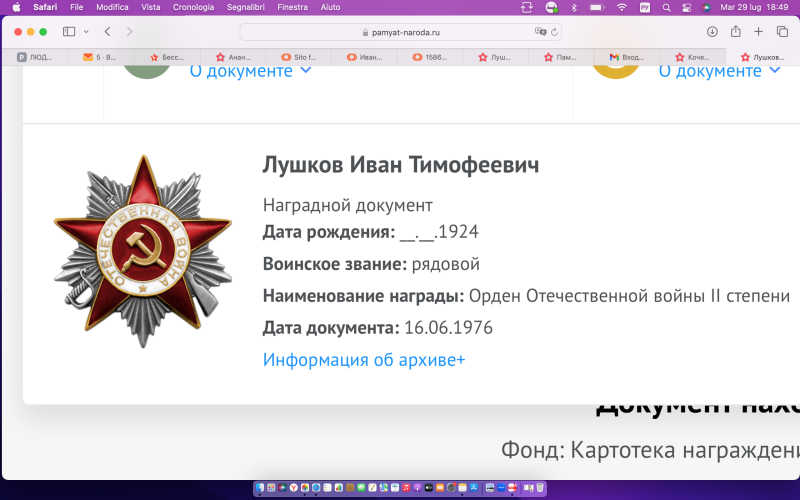The width and height of the screenshot is (800, 500).
Task: Switch to the Анан... tab
Action: [233, 57]
